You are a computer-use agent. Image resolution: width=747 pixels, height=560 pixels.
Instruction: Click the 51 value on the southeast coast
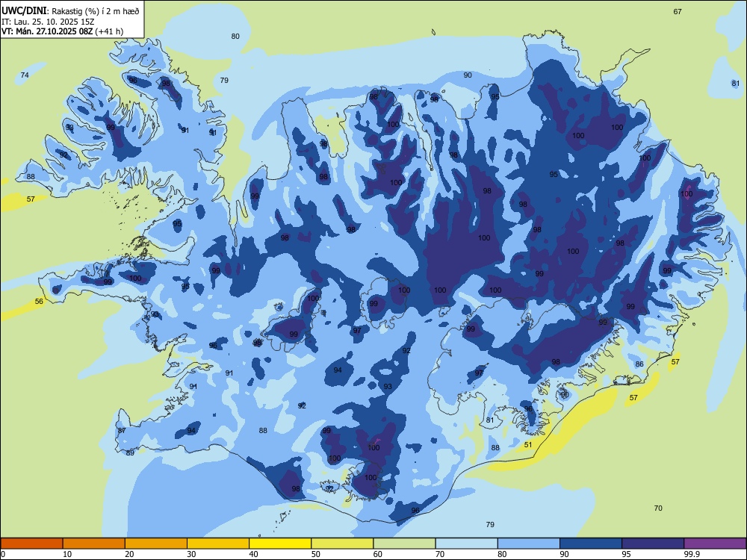click(x=528, y=445)
